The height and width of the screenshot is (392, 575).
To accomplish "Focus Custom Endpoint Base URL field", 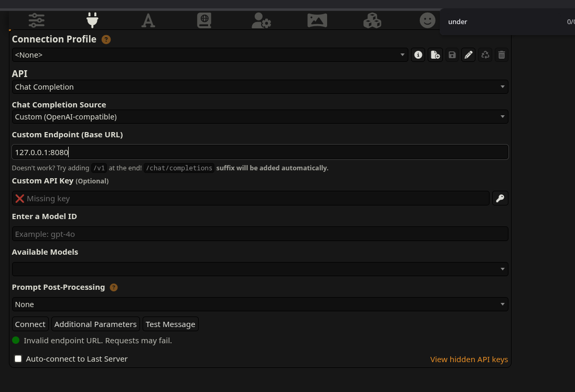I will 260,152.
